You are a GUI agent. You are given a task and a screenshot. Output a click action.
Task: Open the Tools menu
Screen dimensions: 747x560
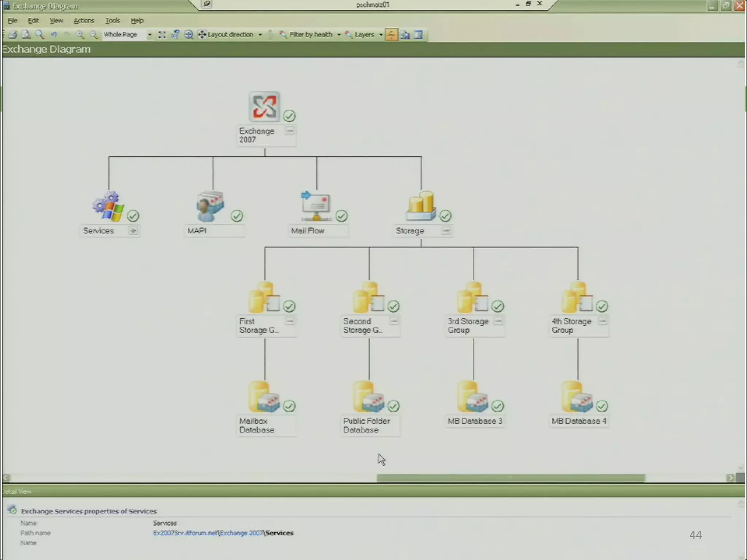[112, 21]
